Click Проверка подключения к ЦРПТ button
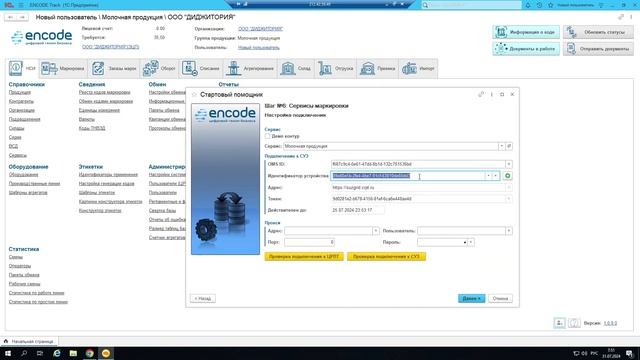Image resolution: width=640 pixels, height=360 pixels. click(304, 257)
